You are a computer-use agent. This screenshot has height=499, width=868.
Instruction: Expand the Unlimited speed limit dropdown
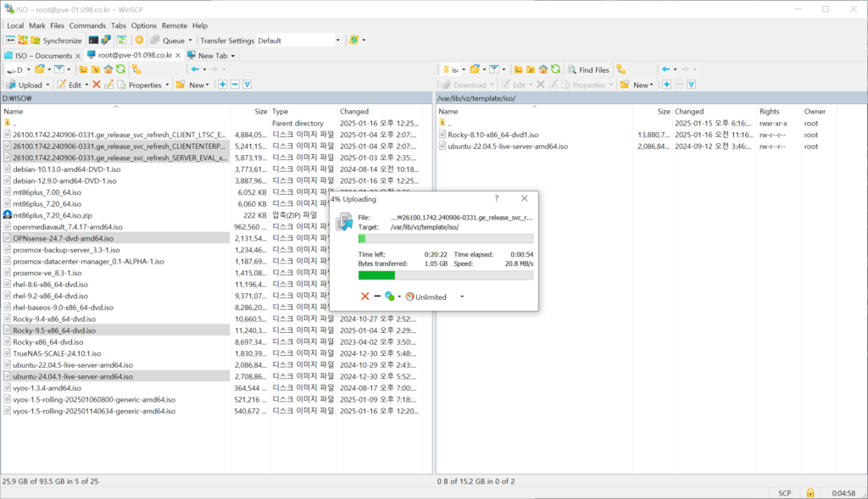point(462,297)
